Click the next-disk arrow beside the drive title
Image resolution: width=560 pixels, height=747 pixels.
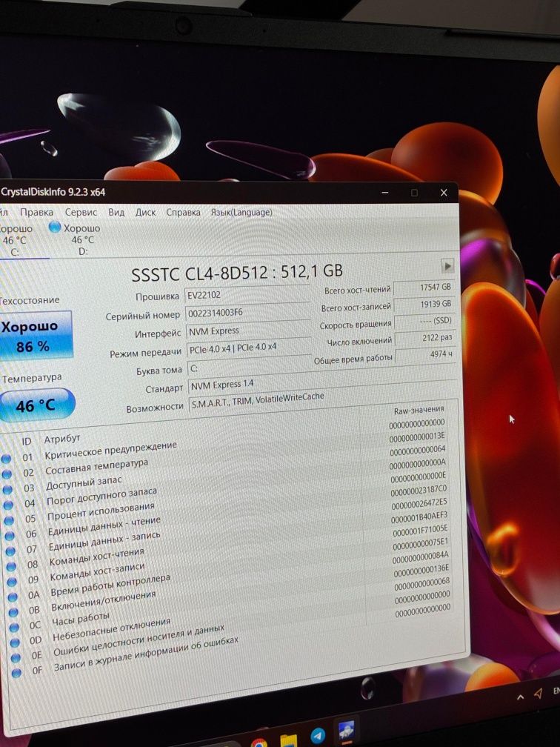447,266
